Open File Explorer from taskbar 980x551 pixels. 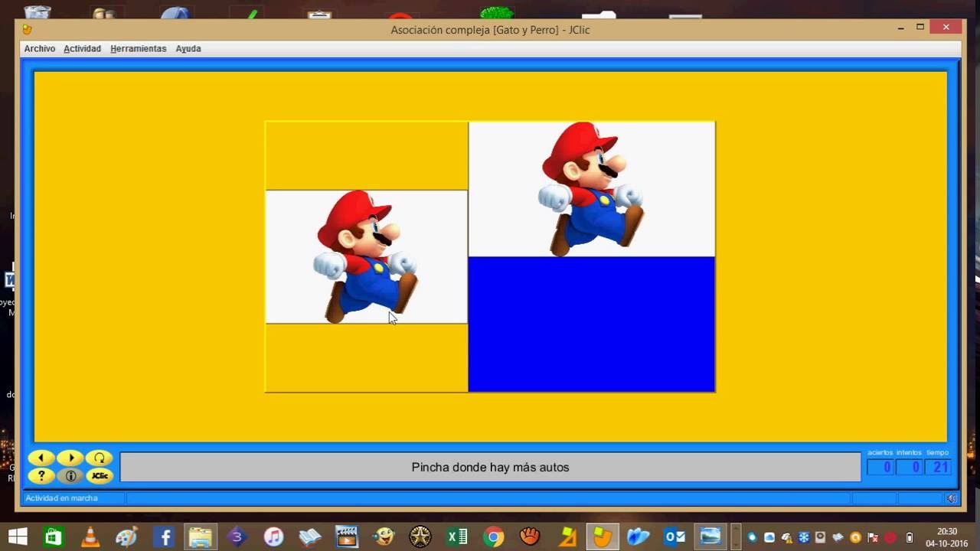(201, 536)
